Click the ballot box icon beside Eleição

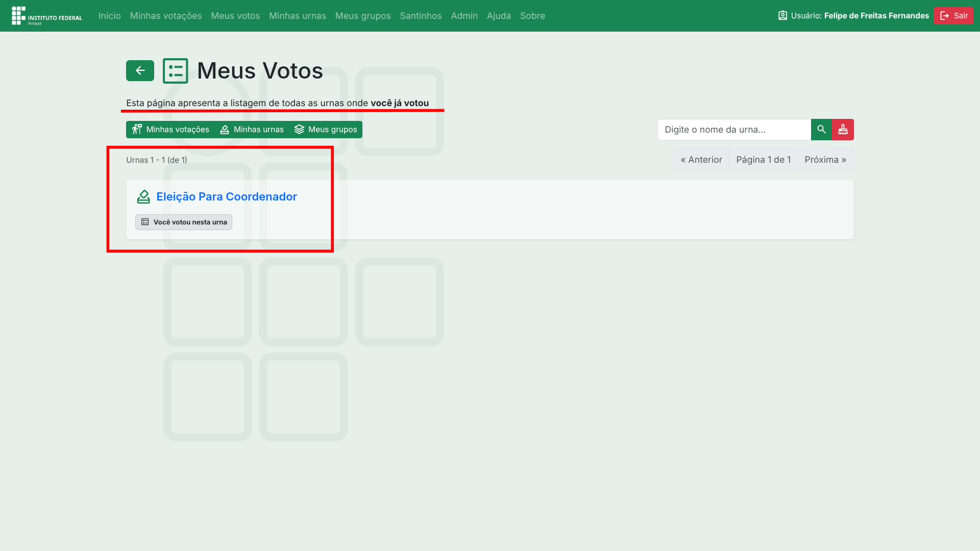143,197
